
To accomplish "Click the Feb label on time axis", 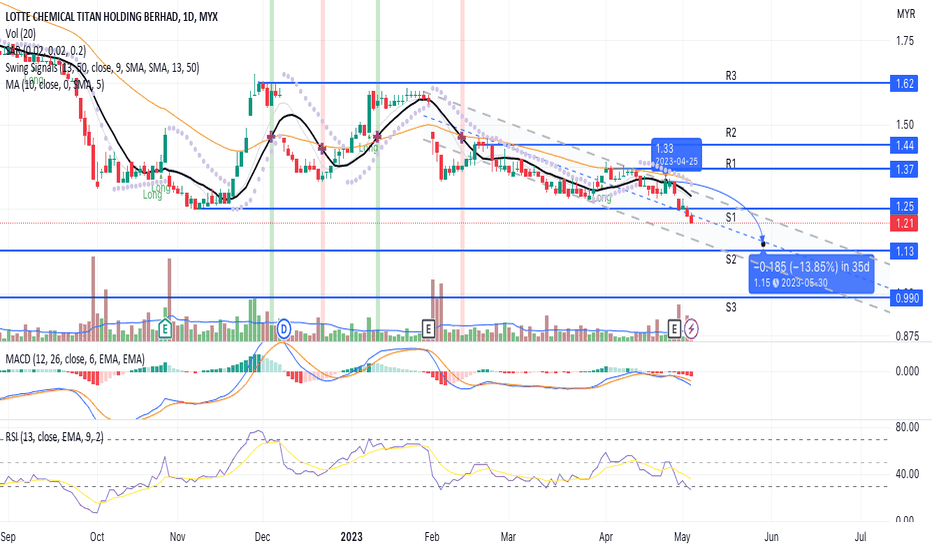I will pos(432,536).
